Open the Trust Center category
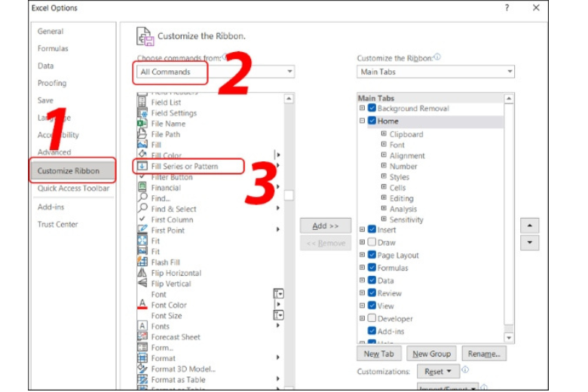 coord(58,225)
